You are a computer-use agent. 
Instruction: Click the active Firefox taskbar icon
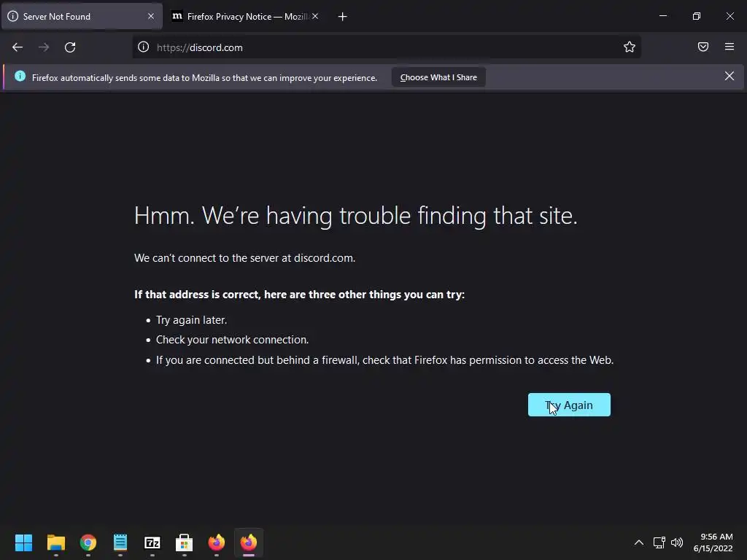tap(249, 542)
